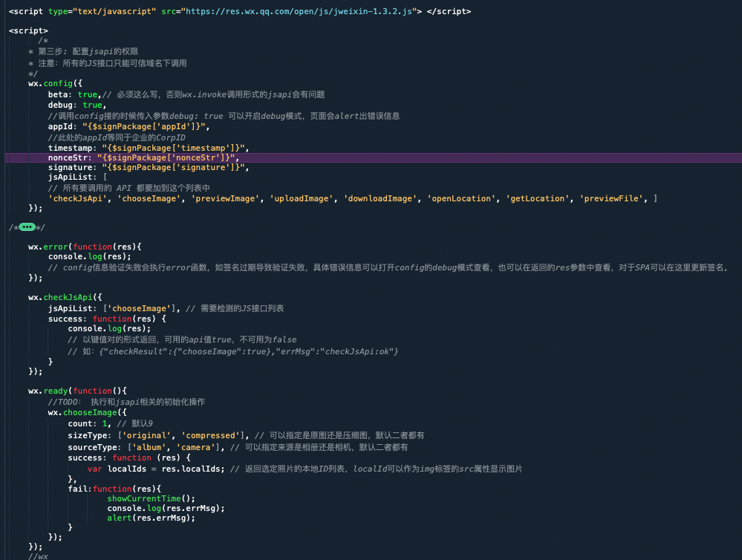Click 'getLocation' string in the API list
The image size is (742, 560).
tap(538, 199)
